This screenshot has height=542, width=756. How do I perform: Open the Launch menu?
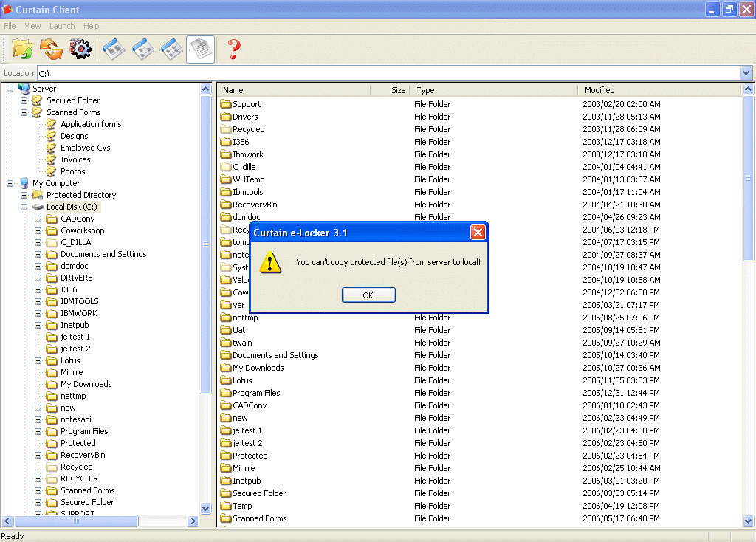62,26
